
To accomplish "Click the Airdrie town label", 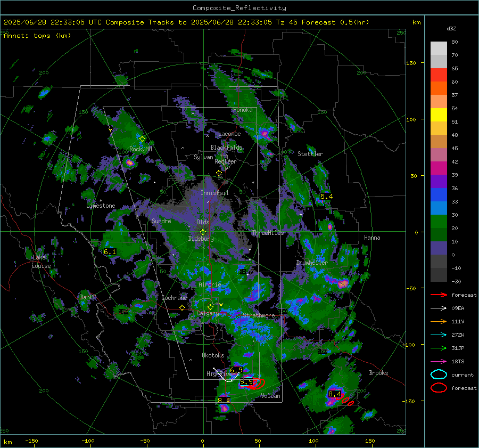I will point(210,284).
